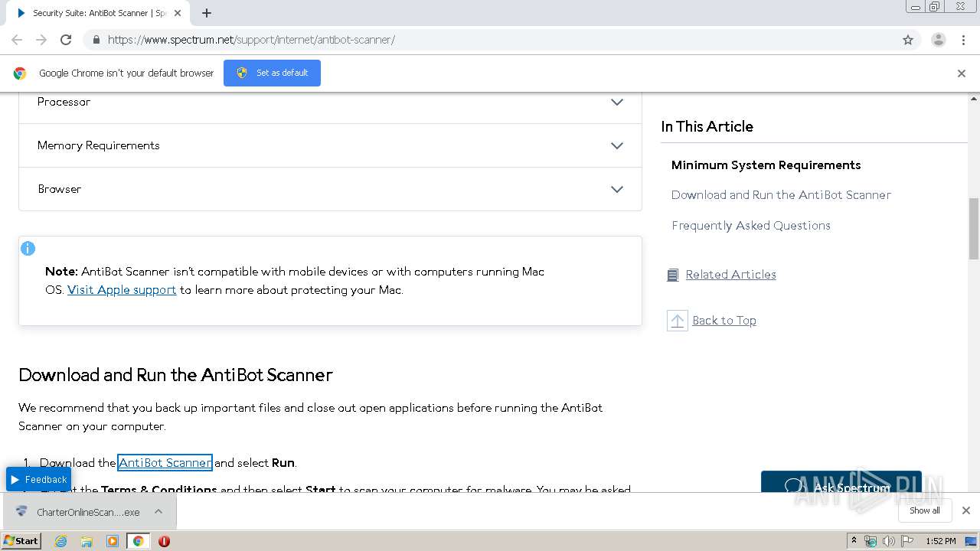Go forward to the next page
Viewport: 980px width, 551px height.
(x=41, y=40)
